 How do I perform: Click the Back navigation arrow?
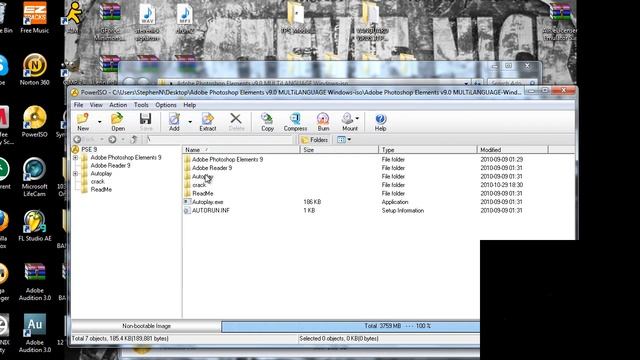coord(77,140)
